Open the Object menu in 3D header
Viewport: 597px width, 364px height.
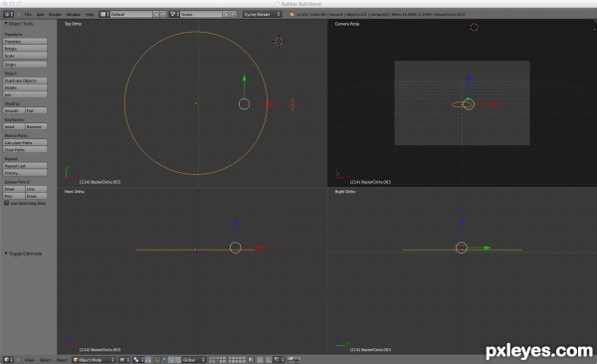coord(62,360)
